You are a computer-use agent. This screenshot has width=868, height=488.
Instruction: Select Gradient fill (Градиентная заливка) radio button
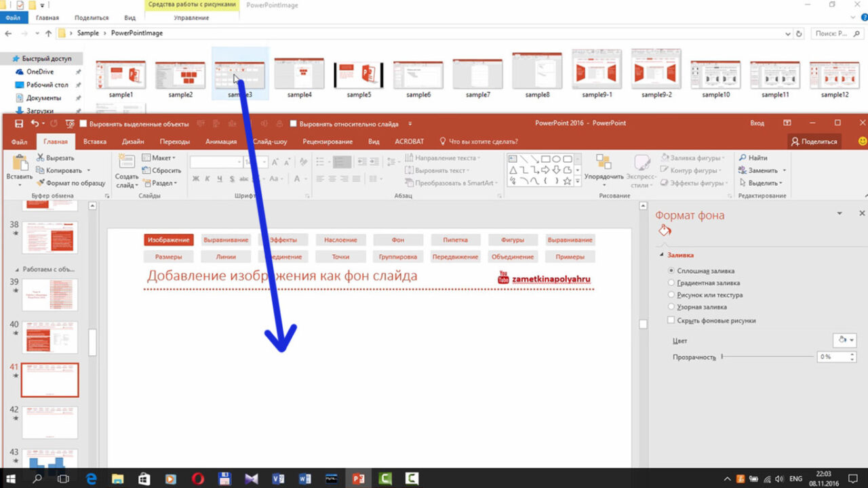[671, 283]
